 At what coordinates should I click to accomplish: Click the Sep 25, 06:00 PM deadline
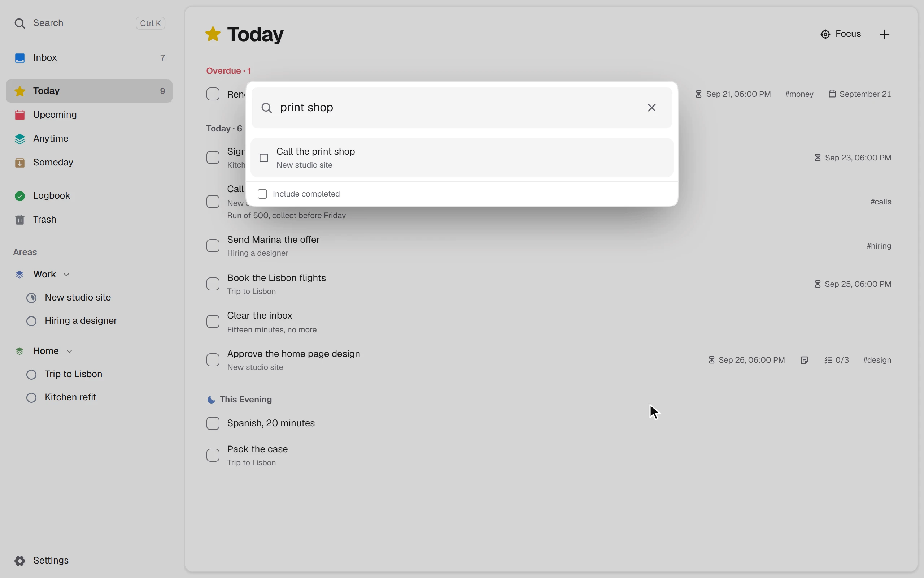point(853,284)
